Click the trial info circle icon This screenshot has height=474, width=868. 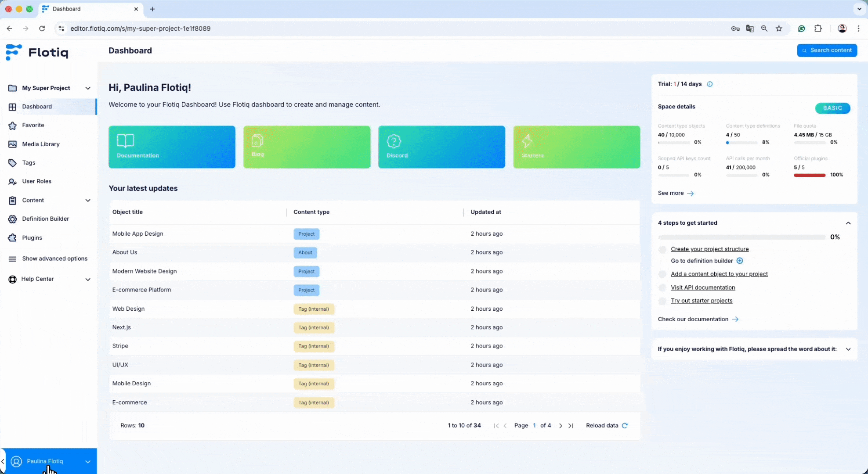pyautogui.click(x=709, y=84)
